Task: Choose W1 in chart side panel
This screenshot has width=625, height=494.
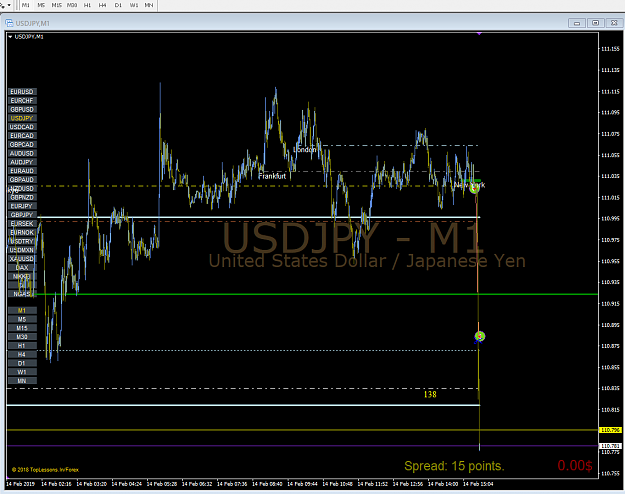Action: (22, 372)
